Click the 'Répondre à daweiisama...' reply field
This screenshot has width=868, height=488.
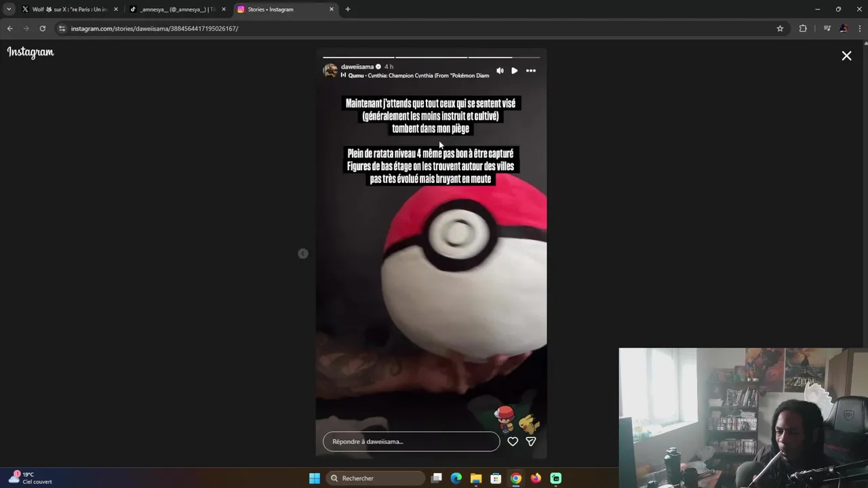(411, 441)
